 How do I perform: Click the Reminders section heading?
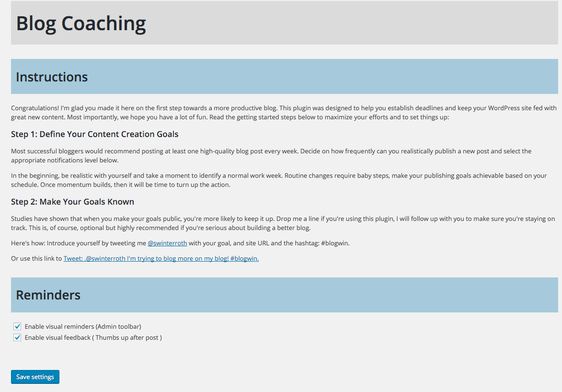(x=48, y=295)
